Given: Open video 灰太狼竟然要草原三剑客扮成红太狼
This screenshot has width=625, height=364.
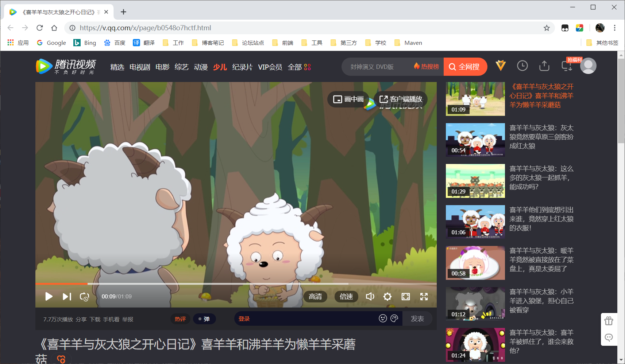Looking at the screenshot, I should (x=541, y=137).
